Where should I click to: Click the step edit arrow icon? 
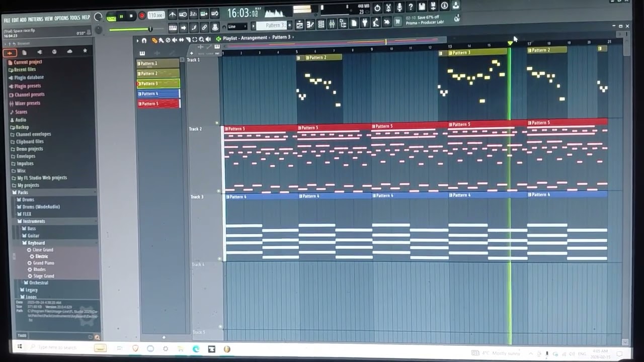[x=183, y=28]
